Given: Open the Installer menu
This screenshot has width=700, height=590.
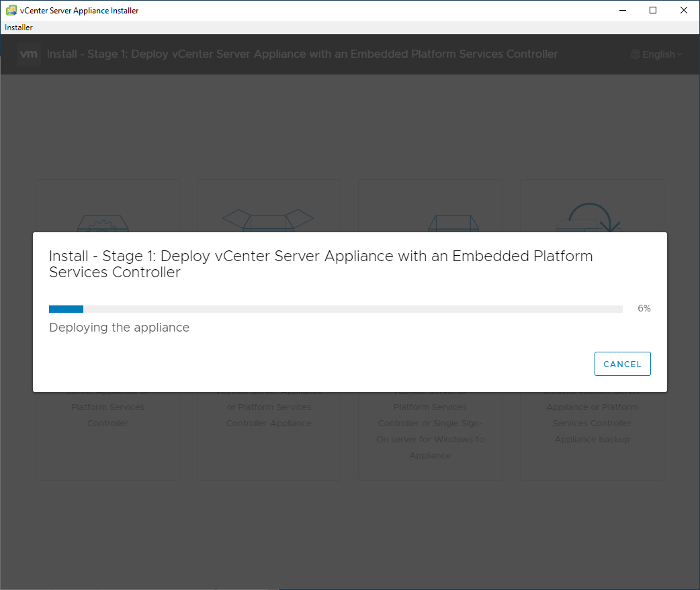Looking at the screenshot, I should point(19,28).
